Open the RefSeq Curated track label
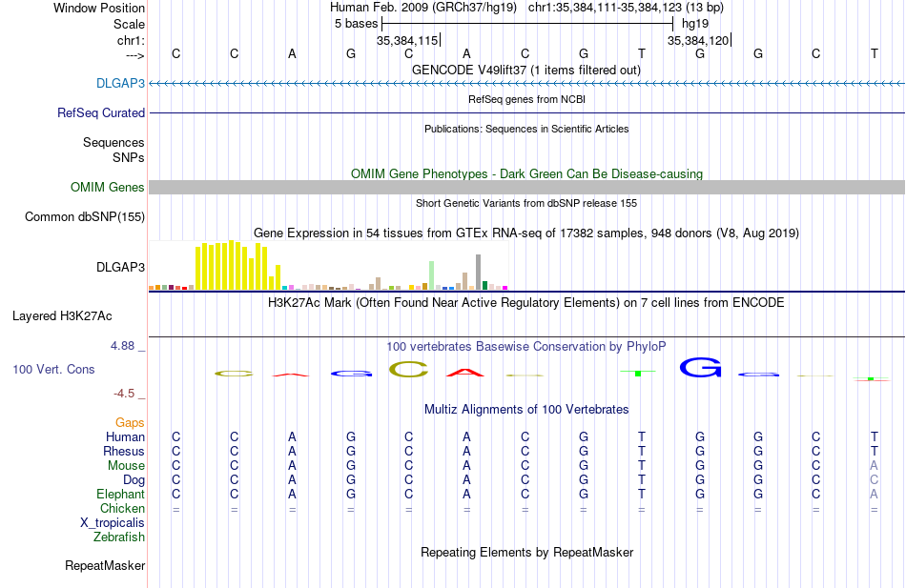This screenshot has height=588, width=906. (100, 112)
